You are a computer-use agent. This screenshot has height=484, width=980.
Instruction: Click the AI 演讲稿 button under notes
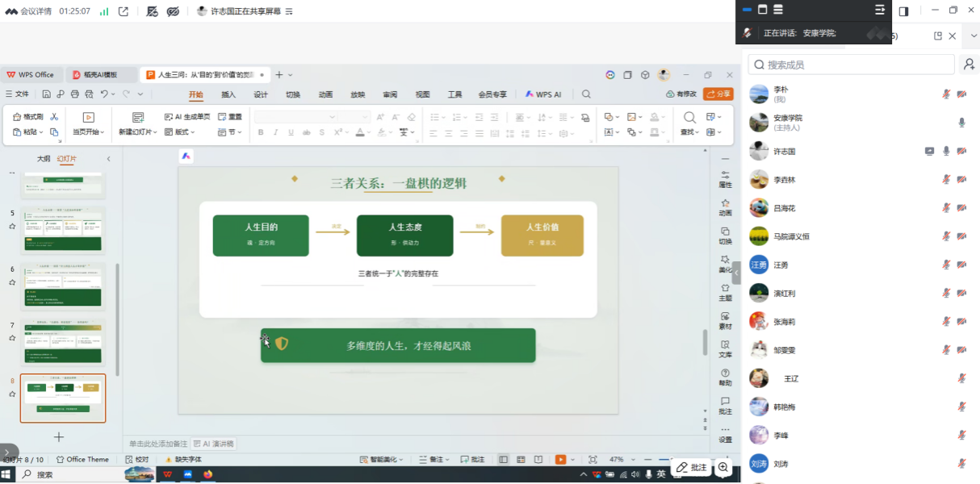[x=213, y=444]
